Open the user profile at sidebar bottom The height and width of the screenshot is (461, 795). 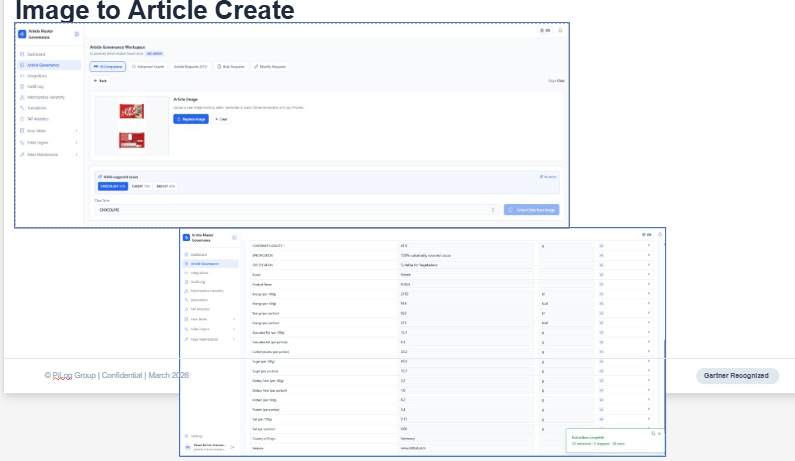[205, 447]
